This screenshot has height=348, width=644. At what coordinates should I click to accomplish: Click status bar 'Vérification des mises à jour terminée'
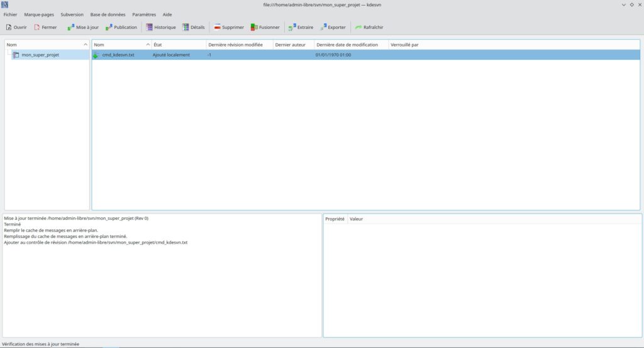point(41,344)
